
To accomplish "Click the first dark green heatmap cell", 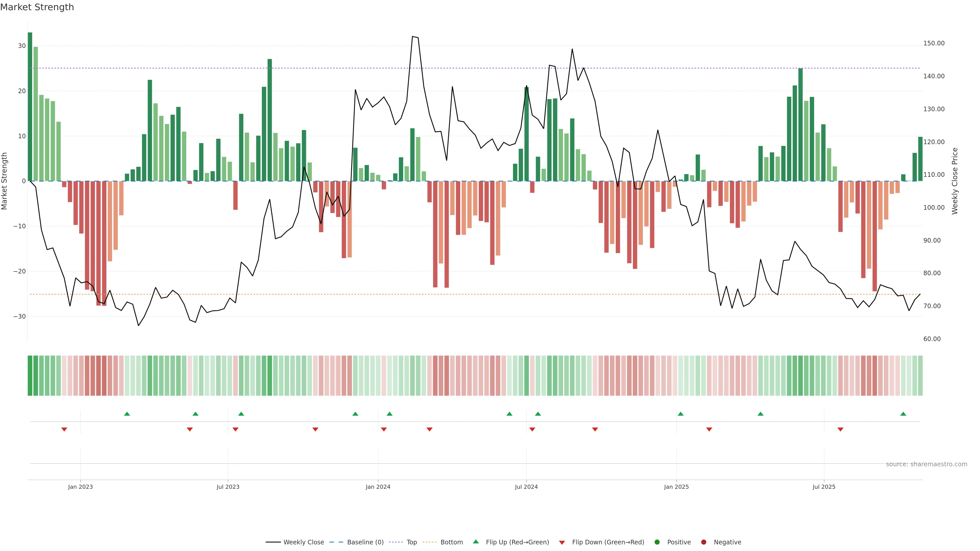I will point(30,375).
